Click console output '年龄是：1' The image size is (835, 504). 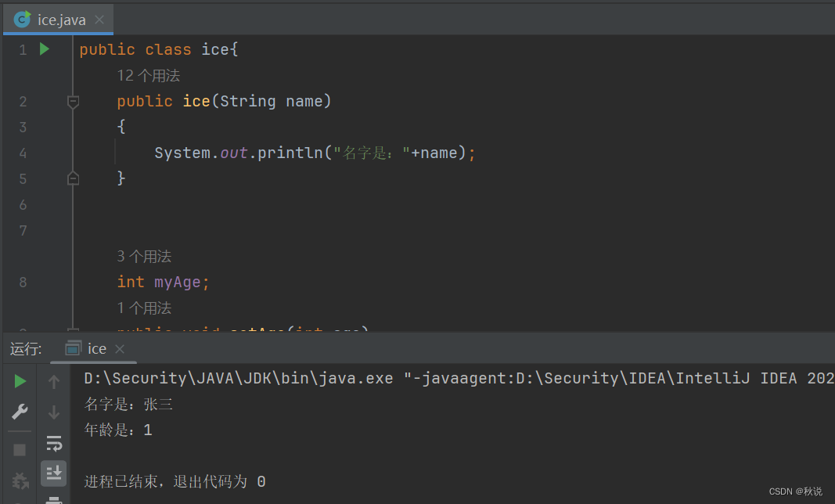pyautogui.click(x=118, y=430)
